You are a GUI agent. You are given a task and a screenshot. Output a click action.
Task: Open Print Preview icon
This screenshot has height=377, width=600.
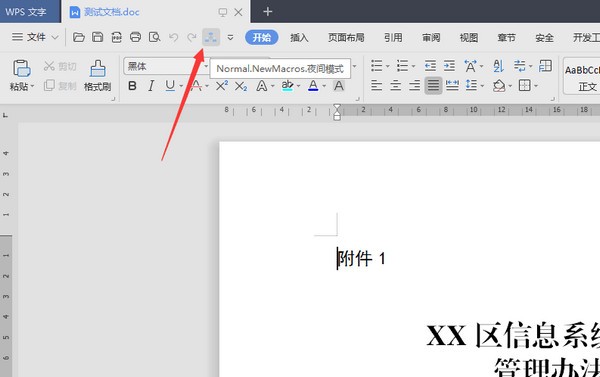coord(154,37)
